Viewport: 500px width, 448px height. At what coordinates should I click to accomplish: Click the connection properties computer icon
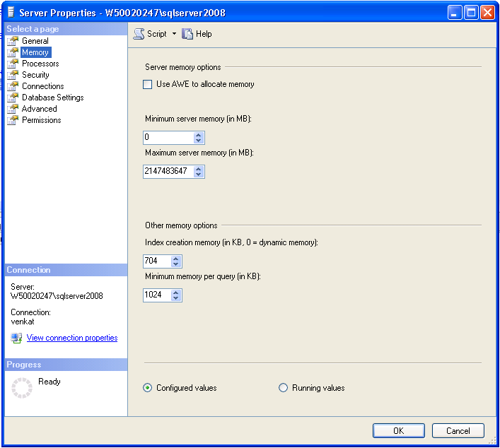click(16, 338)
